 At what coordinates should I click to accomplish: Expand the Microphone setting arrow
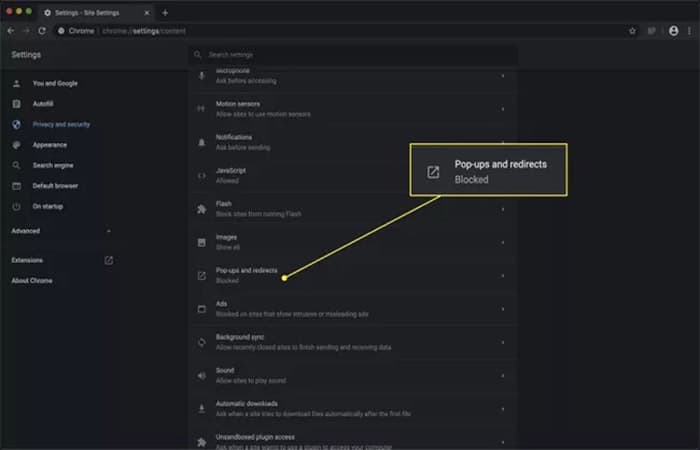tap(503, 76)
